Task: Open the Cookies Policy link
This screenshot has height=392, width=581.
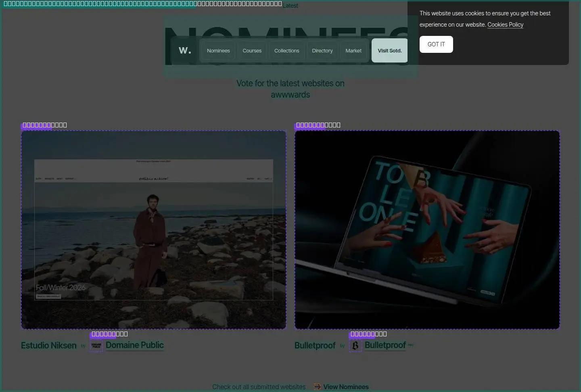Action: pyautogui.click(x=505, y=25)
